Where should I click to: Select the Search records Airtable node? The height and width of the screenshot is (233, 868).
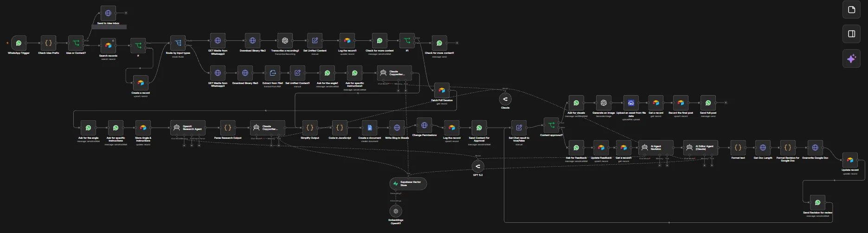[108, 45]
